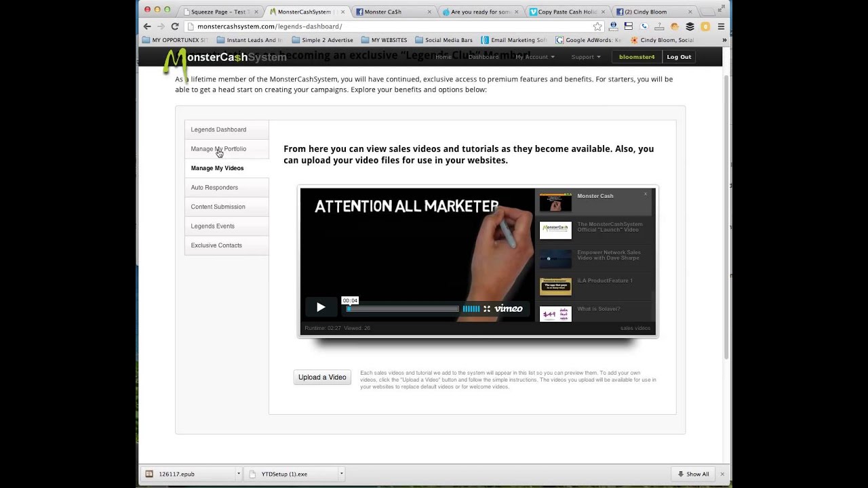The height and width of the screenshot is (488, 868).
Task: Open MY OPPORTUNEX SITES bookmark folder
Action: tap(175, 40)
